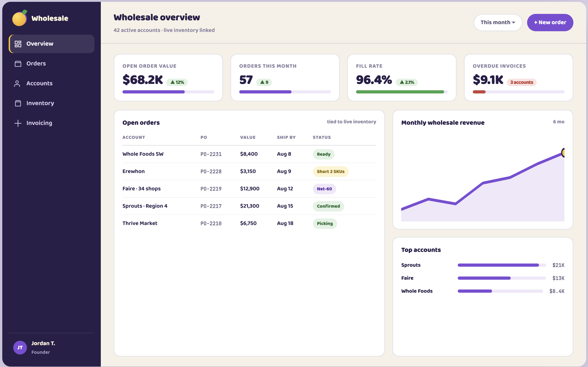This screenshot has width=588, height=367.
Task: Navigate to Inventory
Action: click(x=52, y=103)
